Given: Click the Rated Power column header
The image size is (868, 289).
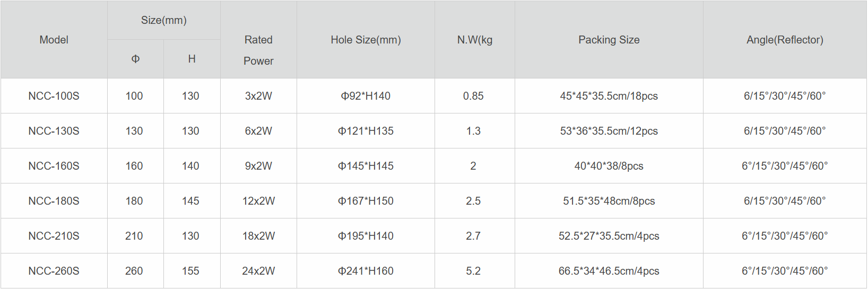Looking at the screenshot, I should tap(258, 50).
